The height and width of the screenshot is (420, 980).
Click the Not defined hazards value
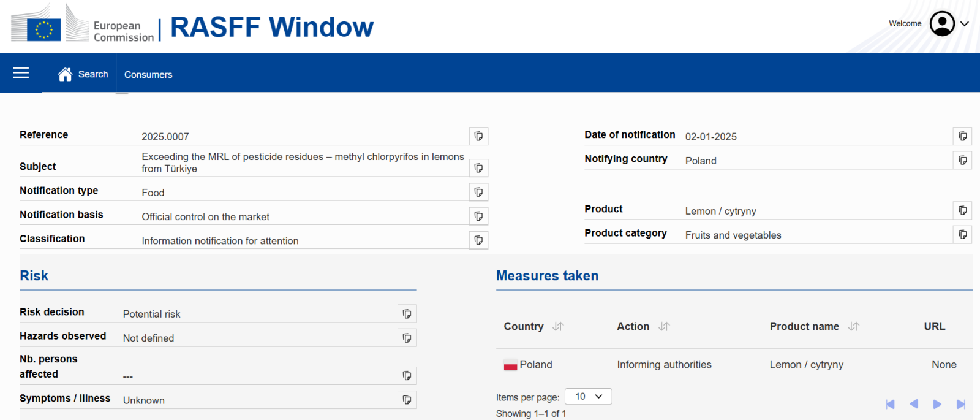[148, 338]
